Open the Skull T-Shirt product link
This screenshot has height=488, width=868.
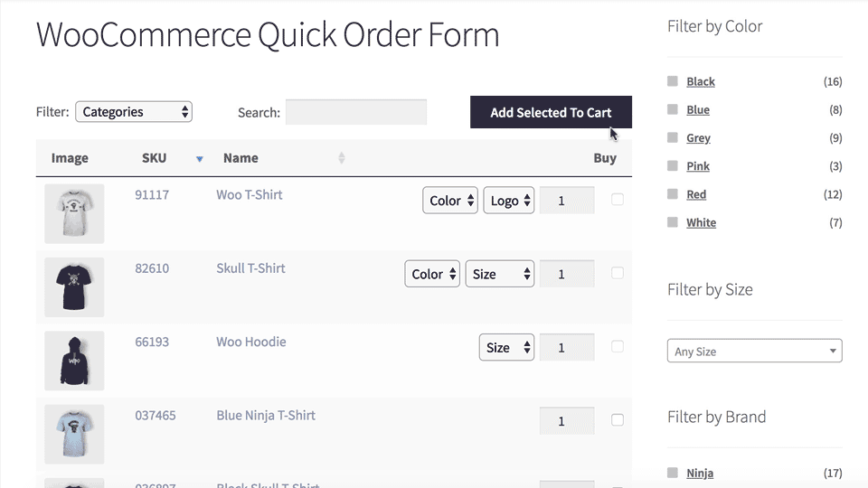250,268
